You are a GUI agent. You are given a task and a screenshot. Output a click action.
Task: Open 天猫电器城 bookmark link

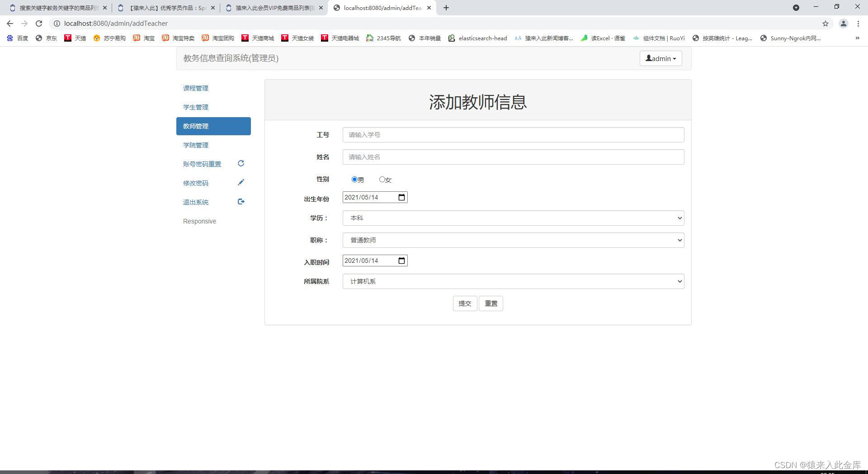point(340,38)
